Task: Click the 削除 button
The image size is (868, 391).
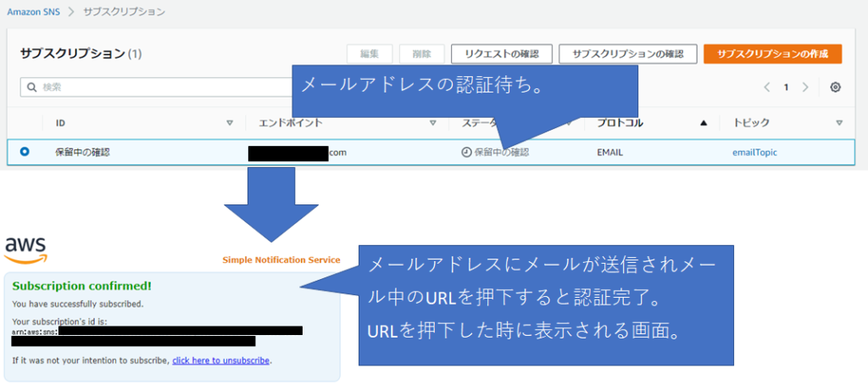Action: coord(422,54)
